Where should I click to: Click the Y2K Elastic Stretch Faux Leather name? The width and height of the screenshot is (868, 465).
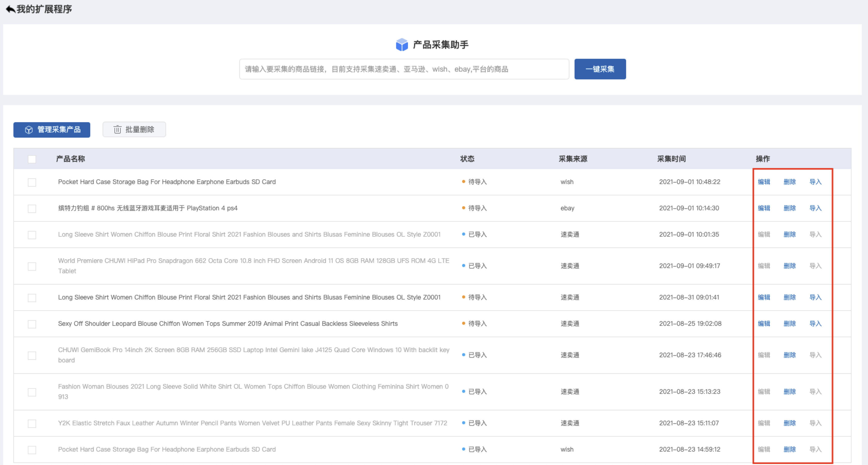[x=252, y=423]
